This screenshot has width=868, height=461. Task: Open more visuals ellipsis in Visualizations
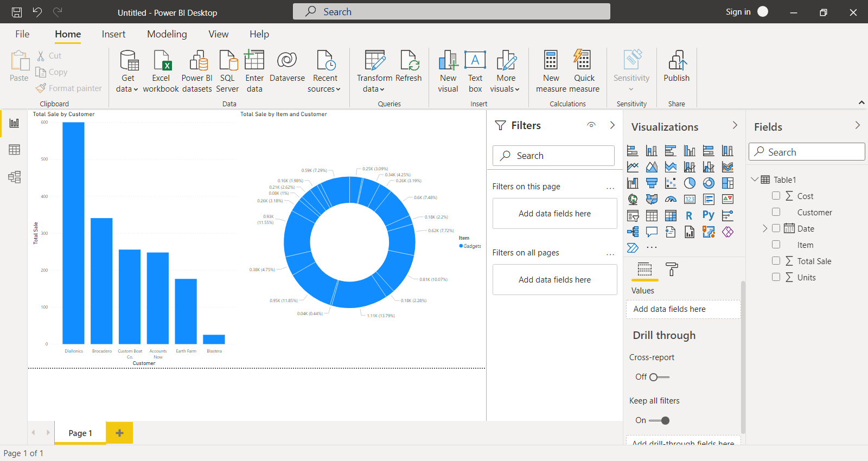pos(652,248)
